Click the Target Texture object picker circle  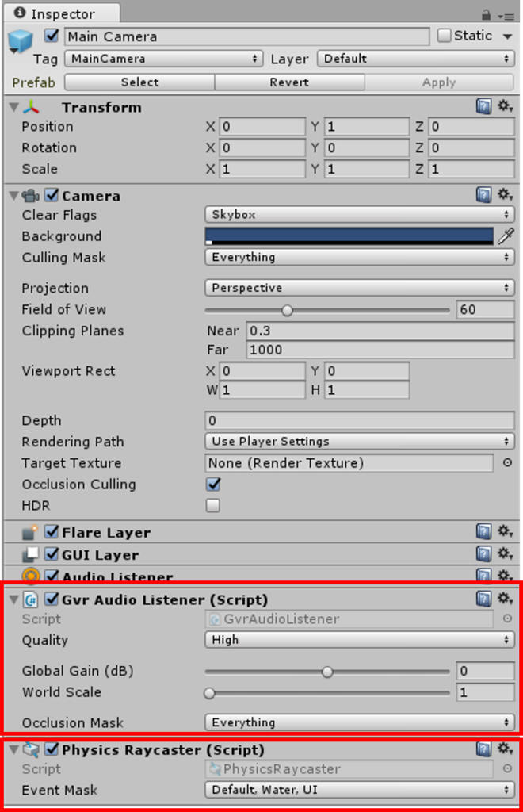tap(507, 462)
